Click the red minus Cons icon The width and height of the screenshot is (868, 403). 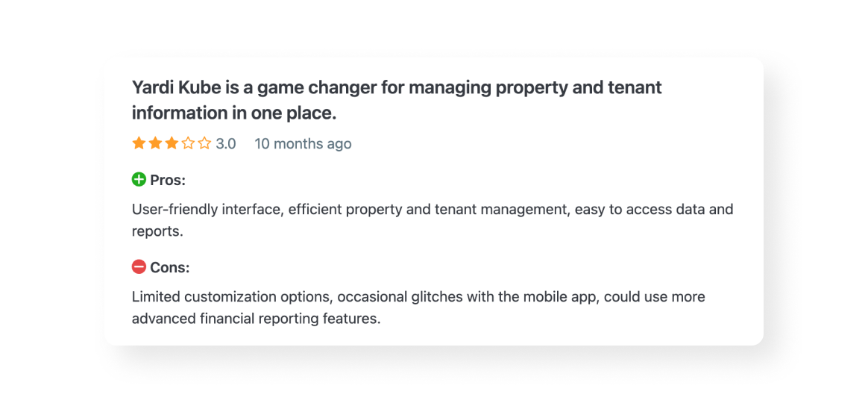(x=139, y=266)
